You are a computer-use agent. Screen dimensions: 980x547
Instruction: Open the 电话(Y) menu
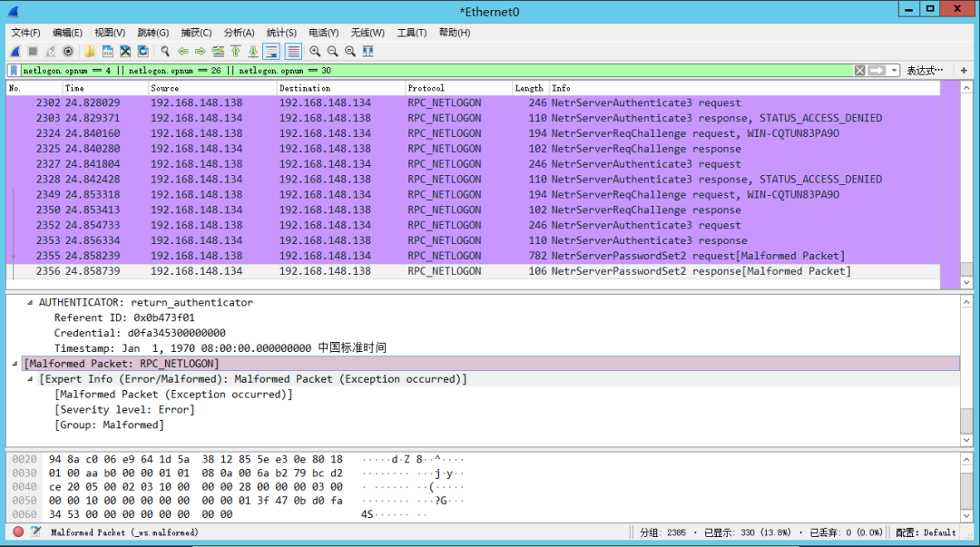324,33
